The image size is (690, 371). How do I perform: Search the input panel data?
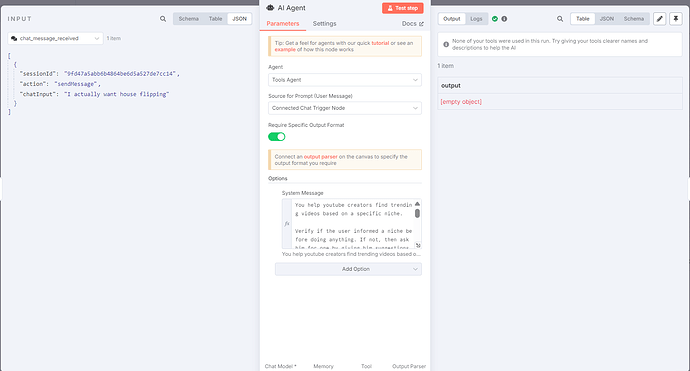pyautogui.click(x=163, y=19)
